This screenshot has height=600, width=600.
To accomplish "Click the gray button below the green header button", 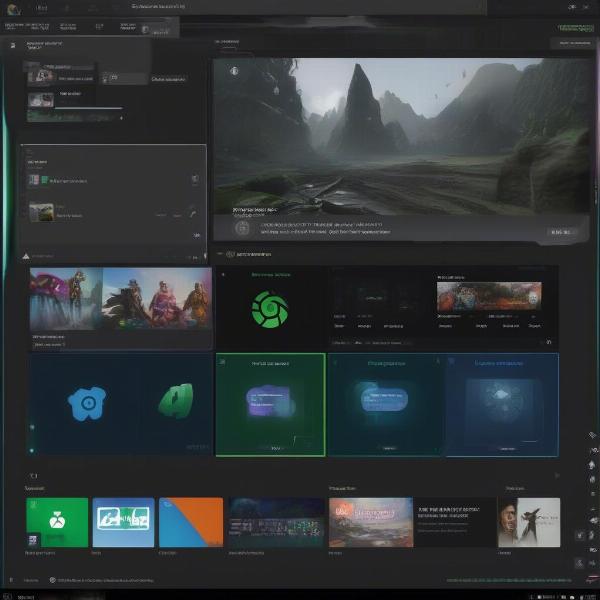I will pyautogui.click(x=574, y=43).
